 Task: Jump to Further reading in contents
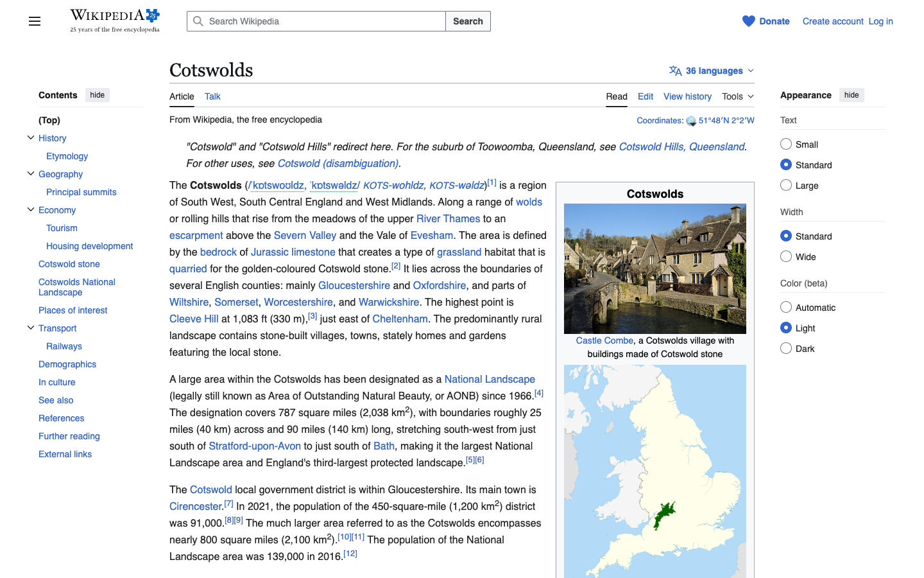click(69, 436)
